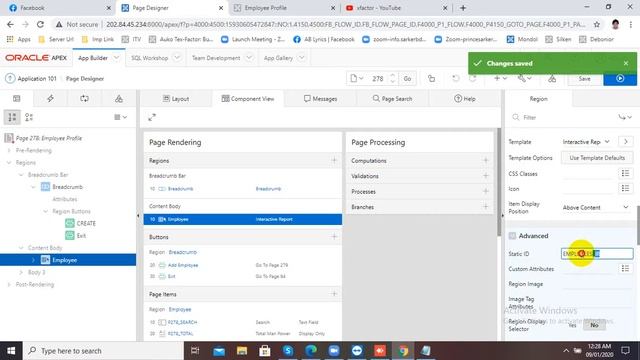Add a branch with plus icon
640x360 pixels.
coord(485,207)
